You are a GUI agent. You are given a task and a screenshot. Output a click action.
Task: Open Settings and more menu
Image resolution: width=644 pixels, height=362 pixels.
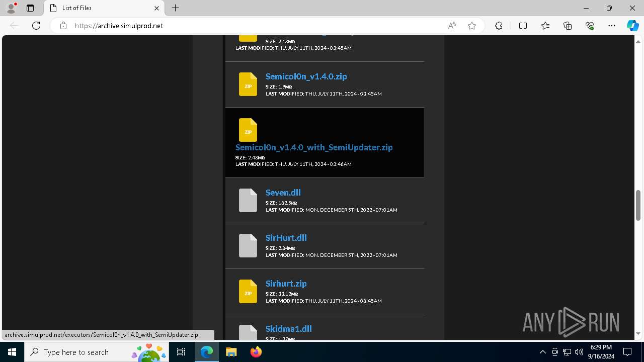(x=612, y=26)
